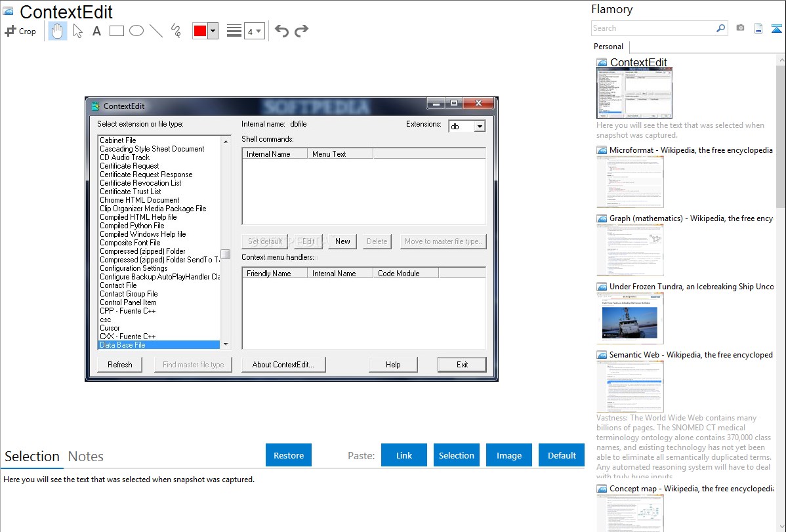Click the file type list scroll down arrow
This screenshot has height=532, width=786.
coord(226,344)
